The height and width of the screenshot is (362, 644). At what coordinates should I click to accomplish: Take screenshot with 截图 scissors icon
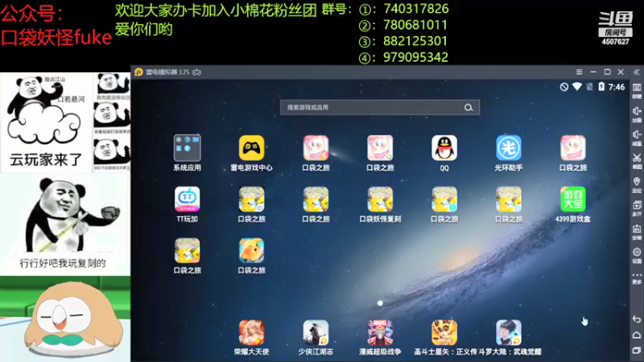point(637,161)
